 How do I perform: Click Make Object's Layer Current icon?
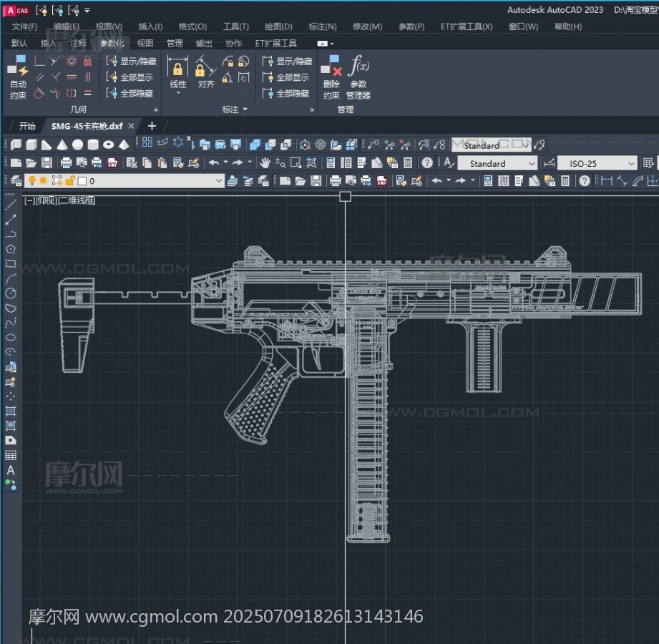click(x=232, y=181)
